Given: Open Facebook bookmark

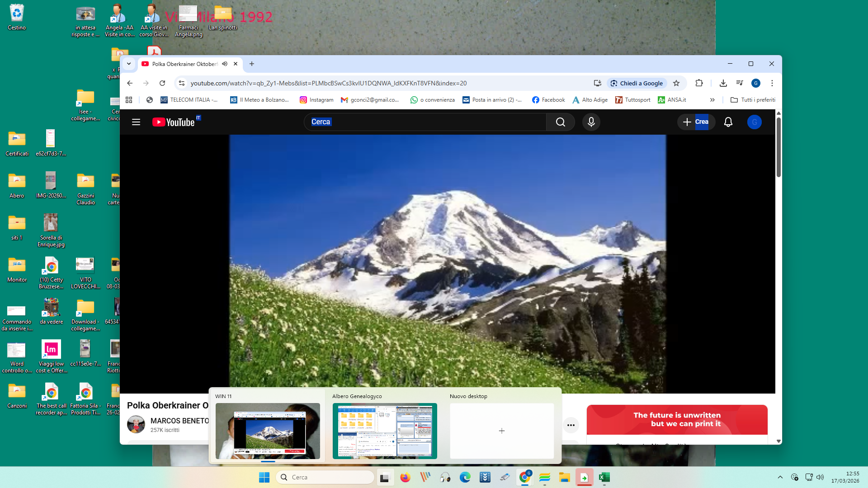Looking at the screenshot, I should click(x=548, y=100).
